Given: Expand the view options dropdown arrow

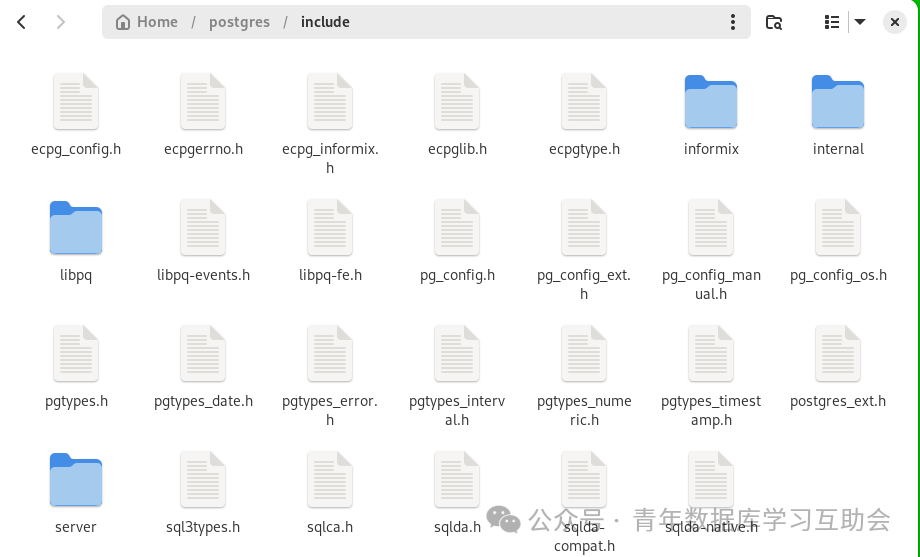Looking at the screenshot, I should 860,22.
